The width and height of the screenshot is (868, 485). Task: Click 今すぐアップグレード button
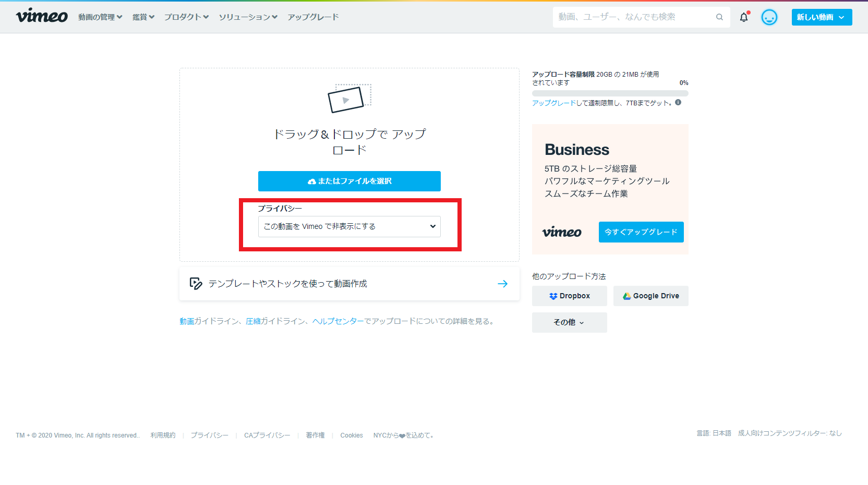click(x=641, y=232)
